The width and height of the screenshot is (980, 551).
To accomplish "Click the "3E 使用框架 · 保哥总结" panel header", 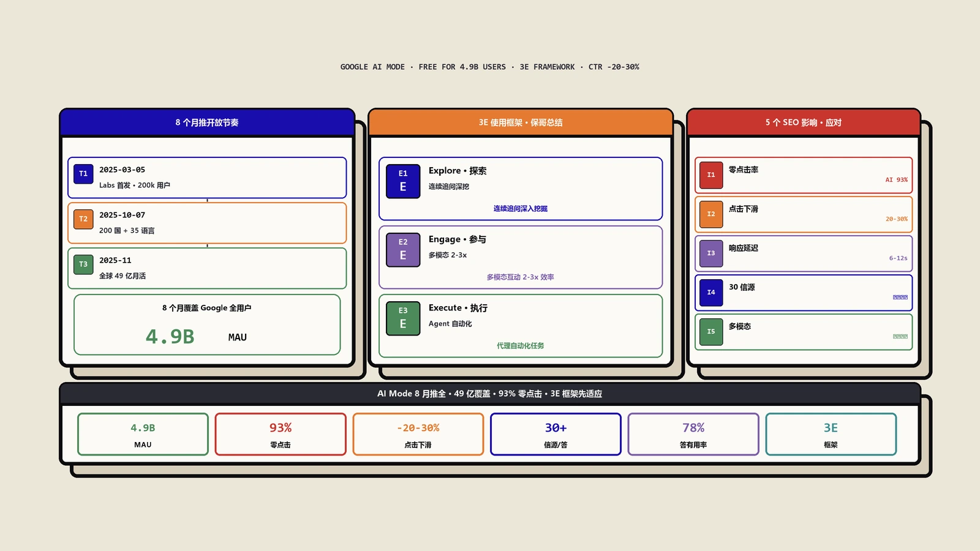I will click(521, 122).
